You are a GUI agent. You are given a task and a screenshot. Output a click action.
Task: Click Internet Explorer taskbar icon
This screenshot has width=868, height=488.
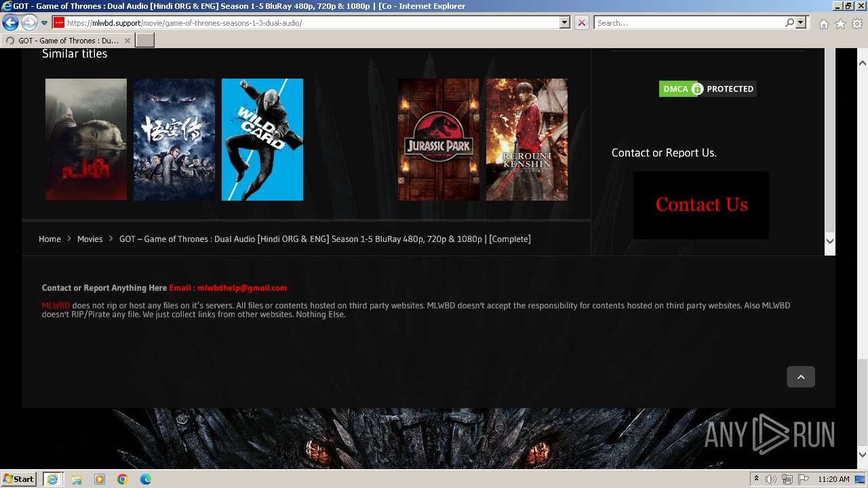[x=52, y=479]
